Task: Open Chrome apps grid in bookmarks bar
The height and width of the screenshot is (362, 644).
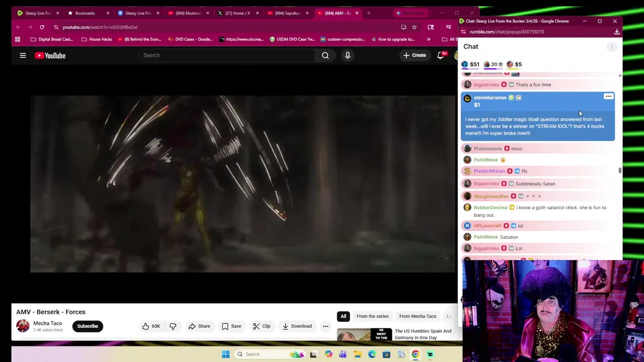Action: (x=18, y=39)
